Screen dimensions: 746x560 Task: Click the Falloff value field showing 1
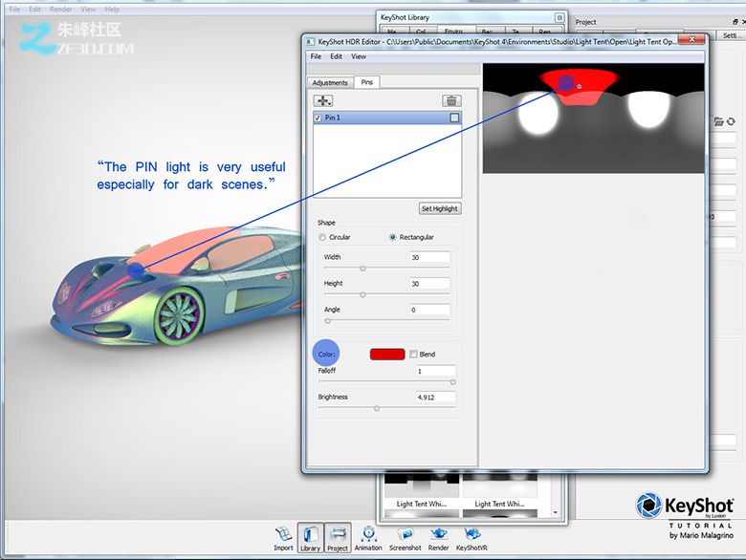[x=435, y=371]
